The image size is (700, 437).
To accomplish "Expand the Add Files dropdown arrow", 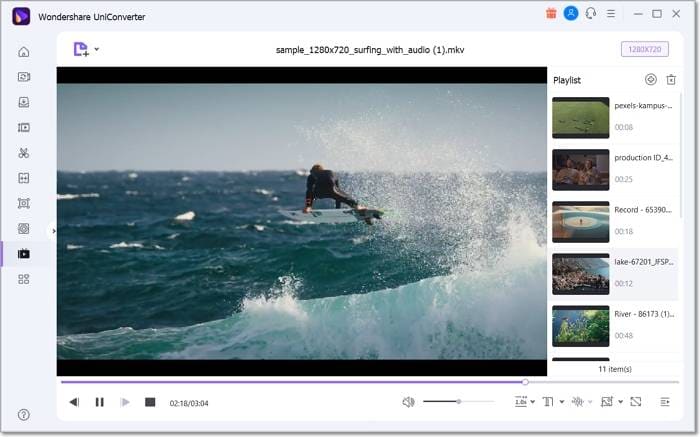I will click(97, 49).
